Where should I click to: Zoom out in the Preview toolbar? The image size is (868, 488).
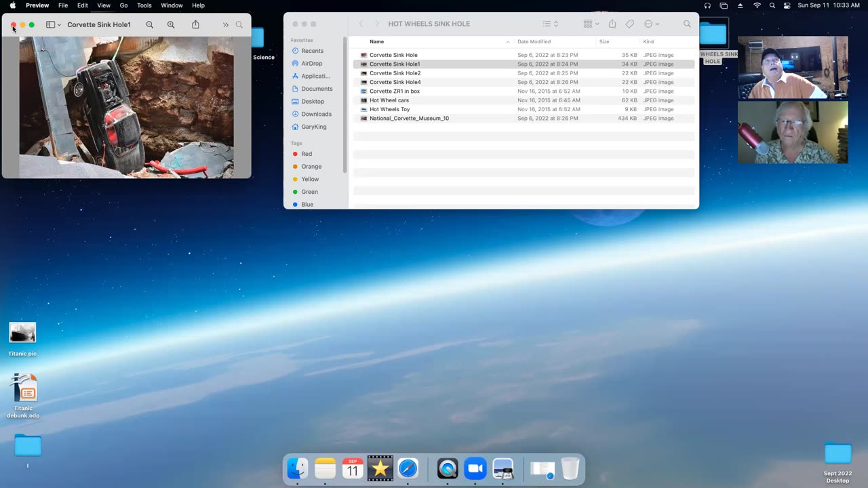coord(150,24)
